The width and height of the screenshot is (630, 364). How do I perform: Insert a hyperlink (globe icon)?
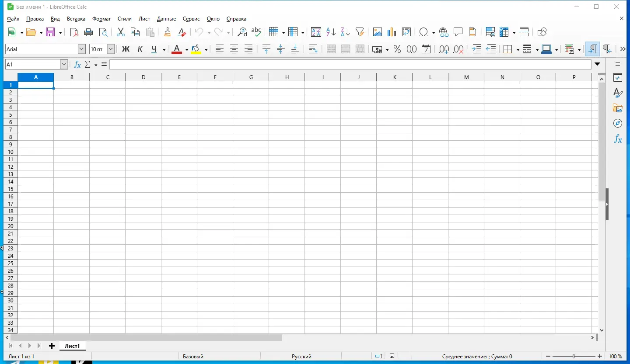(444, 32)
